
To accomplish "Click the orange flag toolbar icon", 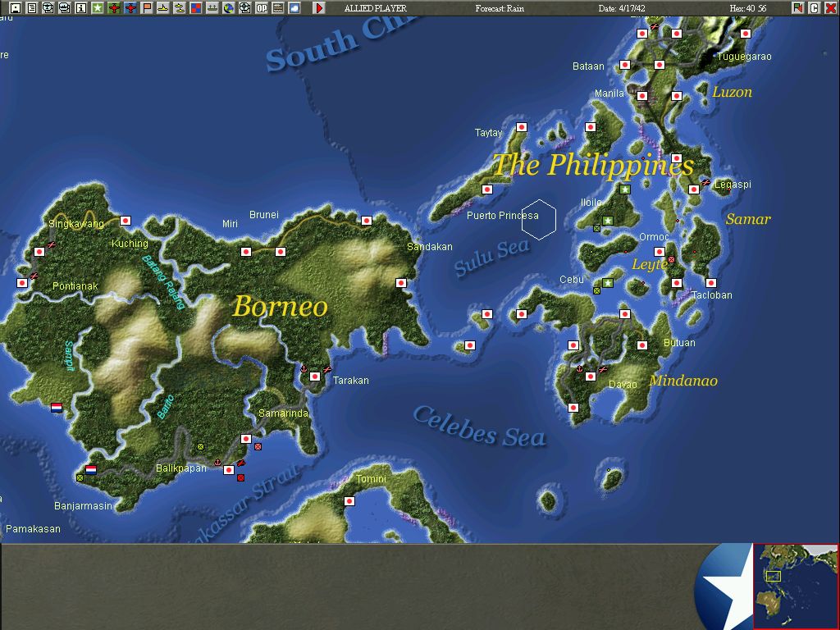I will tap(146, 7).
